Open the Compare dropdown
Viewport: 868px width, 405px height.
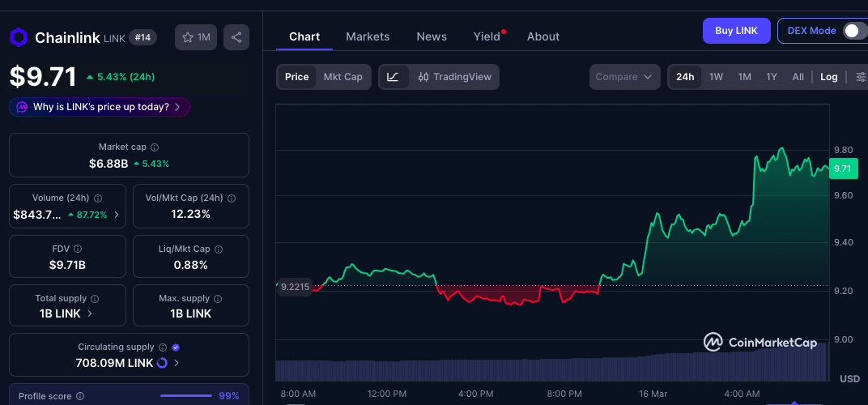pyautogui.click(x=624, y=77)
